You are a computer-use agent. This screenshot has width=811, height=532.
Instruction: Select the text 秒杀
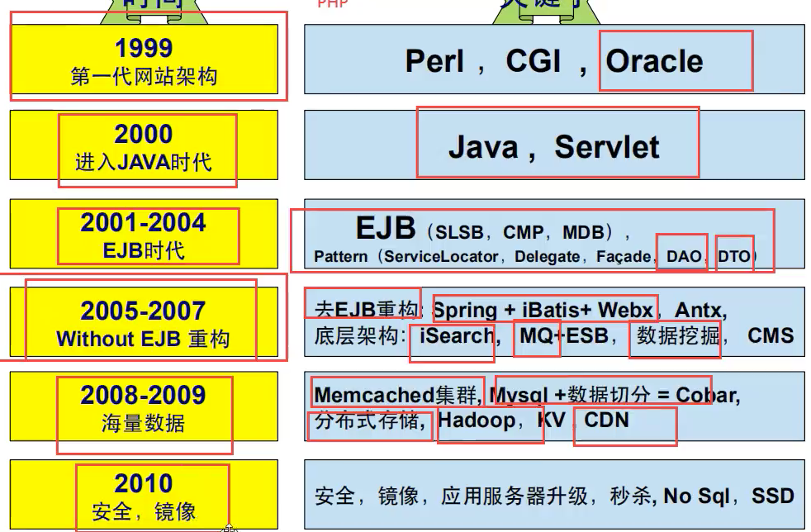click(x=630, y=496)
